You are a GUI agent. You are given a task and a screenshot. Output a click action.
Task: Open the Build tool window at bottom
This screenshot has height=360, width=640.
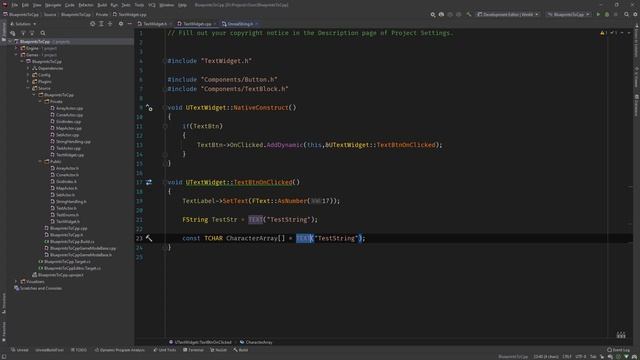241,350
